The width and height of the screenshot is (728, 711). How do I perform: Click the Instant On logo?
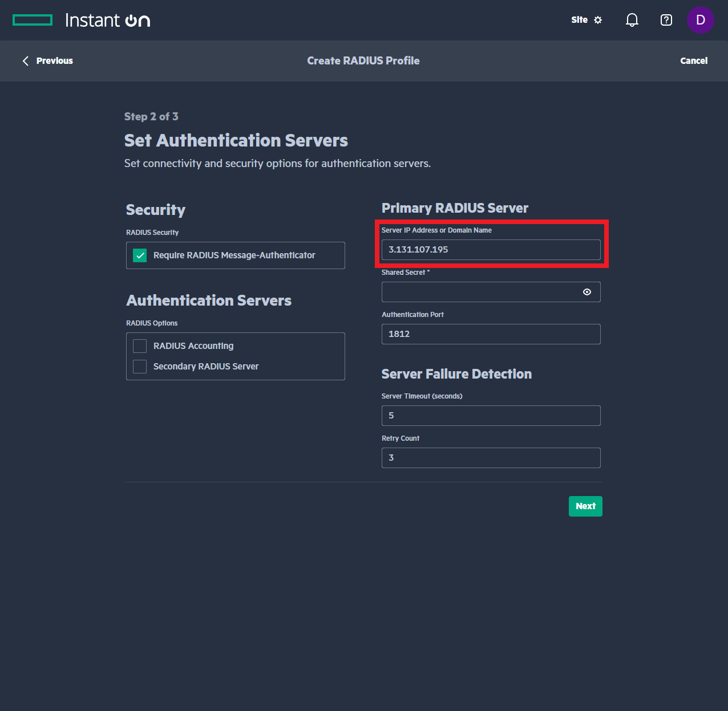point(82,21)
